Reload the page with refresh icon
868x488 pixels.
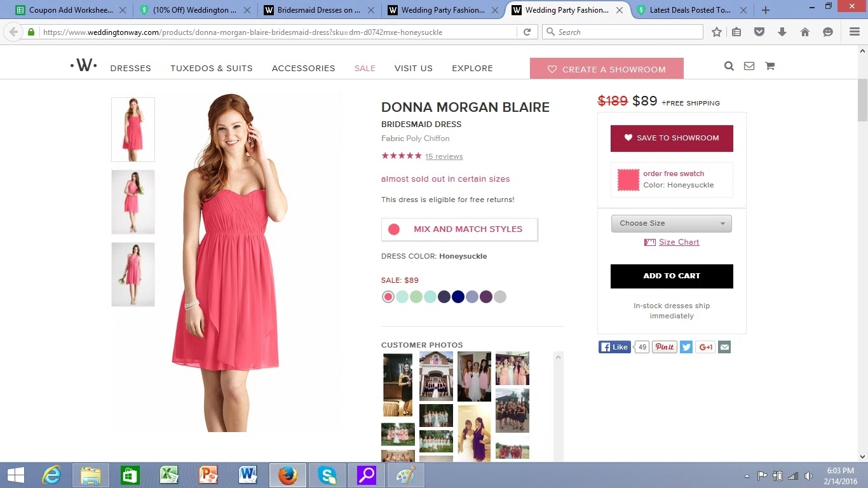click(527, 32)
